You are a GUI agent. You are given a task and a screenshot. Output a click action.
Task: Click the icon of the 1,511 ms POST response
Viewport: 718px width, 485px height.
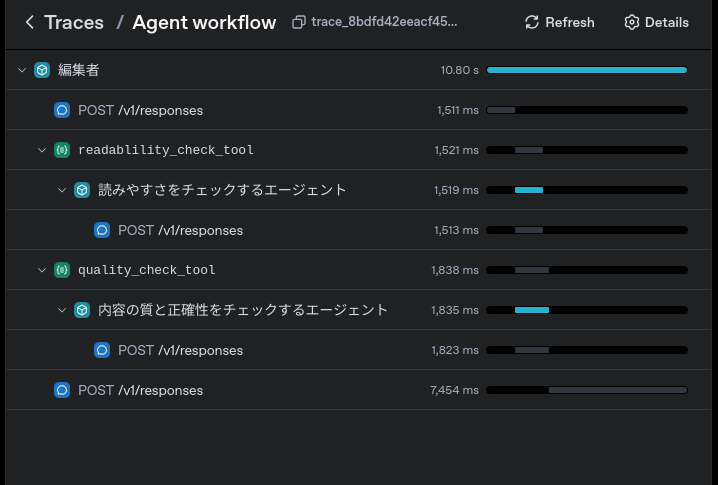coord(62,110)
